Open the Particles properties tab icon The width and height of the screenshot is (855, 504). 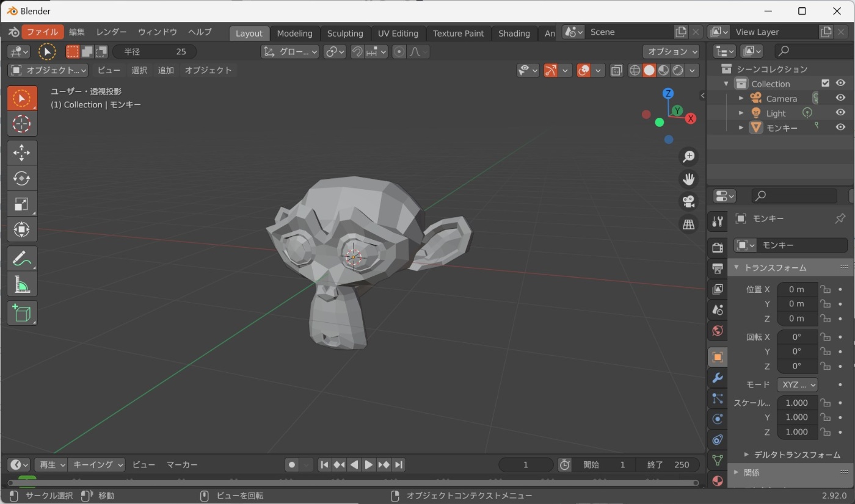(718, 398)
